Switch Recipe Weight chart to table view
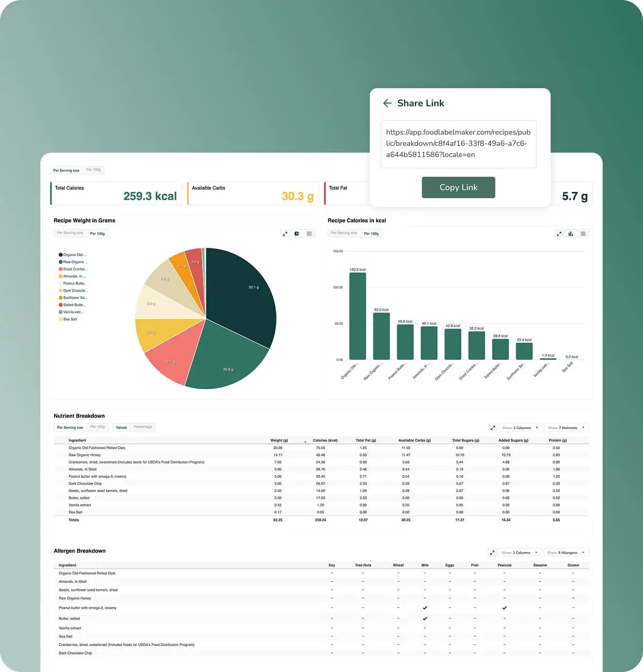The image size is (643, 672). [309, 234]
